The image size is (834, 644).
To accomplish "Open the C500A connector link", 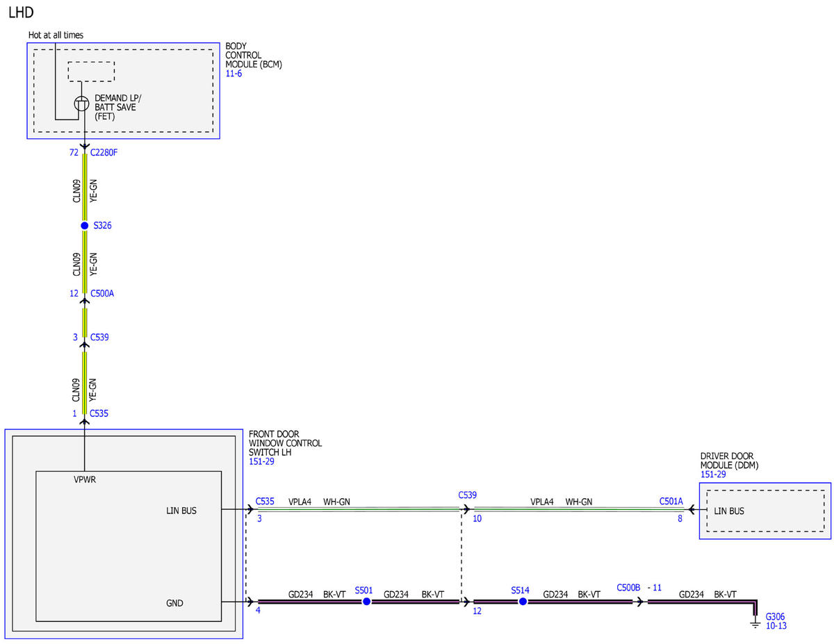I will 102,293.
